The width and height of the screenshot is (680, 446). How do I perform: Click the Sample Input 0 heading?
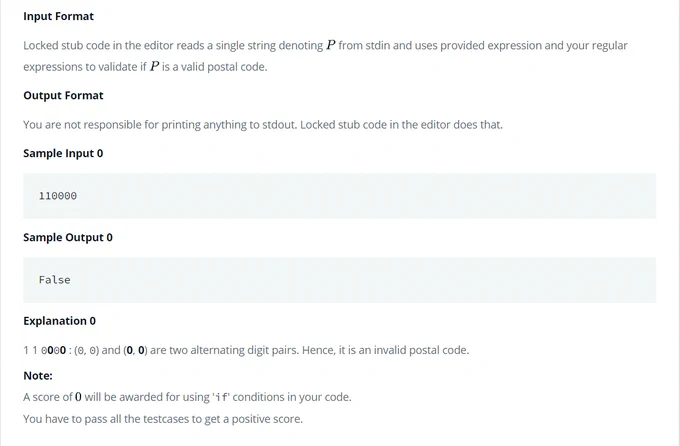pyautogui.click(x=63, y=154)
